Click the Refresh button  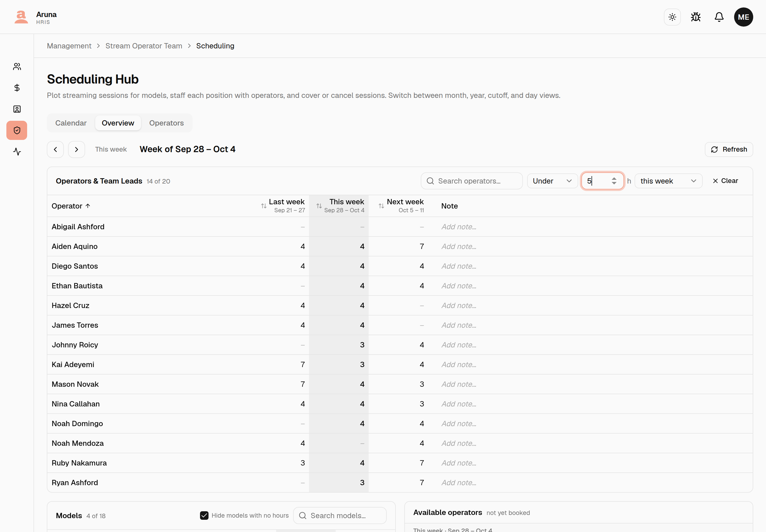729,149
